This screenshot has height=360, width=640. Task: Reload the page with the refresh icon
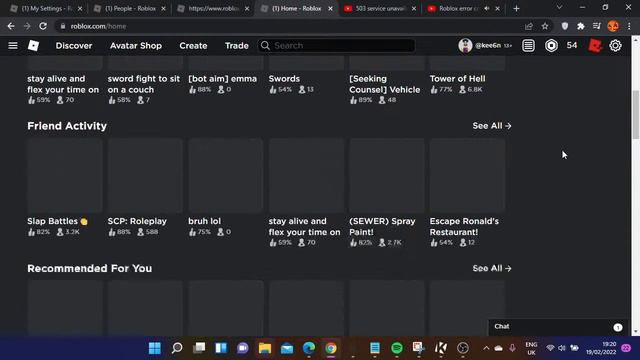coord(43,26)
